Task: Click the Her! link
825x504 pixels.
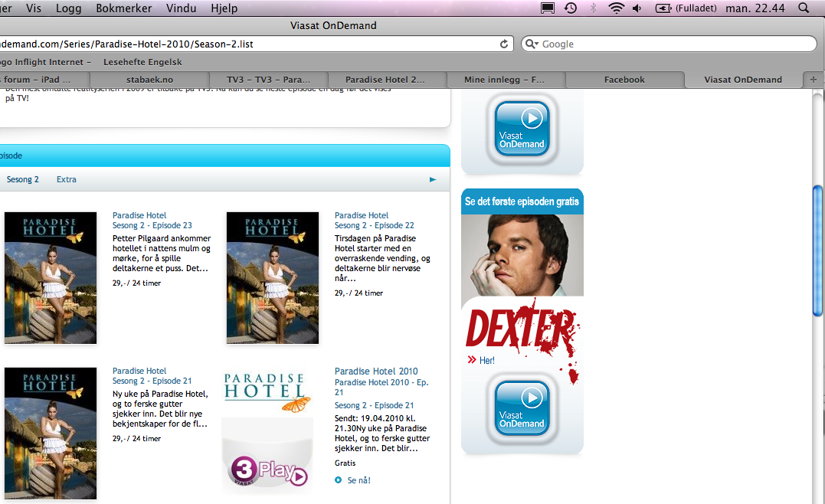Action: 486,360
